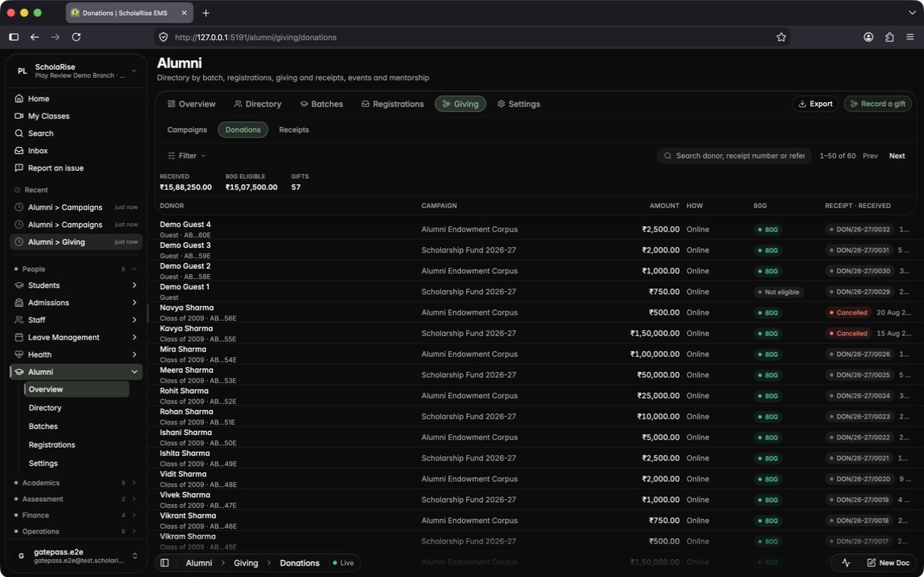Image resolution: width=924 pixels, height=577 pixels.
Task: Go to Next page of donations
Action: coord(897,156)
